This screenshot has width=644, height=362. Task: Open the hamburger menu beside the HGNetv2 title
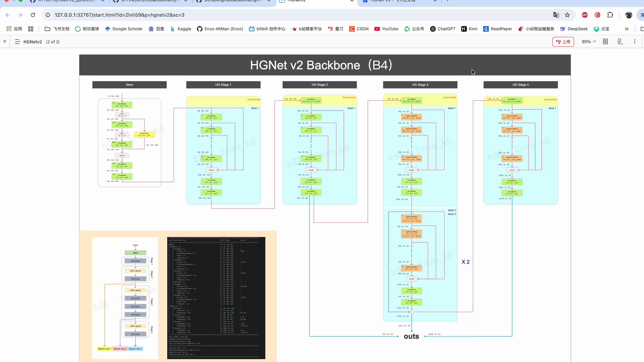[x=17, y=42]
